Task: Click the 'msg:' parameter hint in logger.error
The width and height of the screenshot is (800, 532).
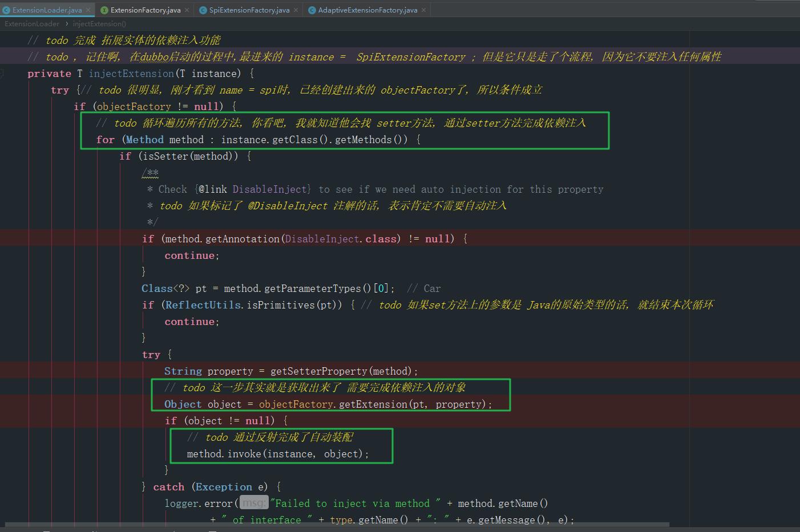Action: click(254, 503)
